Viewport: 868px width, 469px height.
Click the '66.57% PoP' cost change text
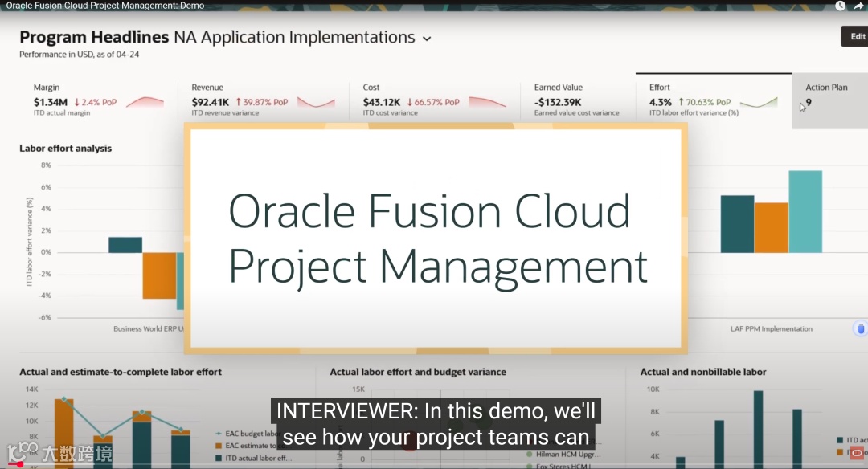click(436, 102)
